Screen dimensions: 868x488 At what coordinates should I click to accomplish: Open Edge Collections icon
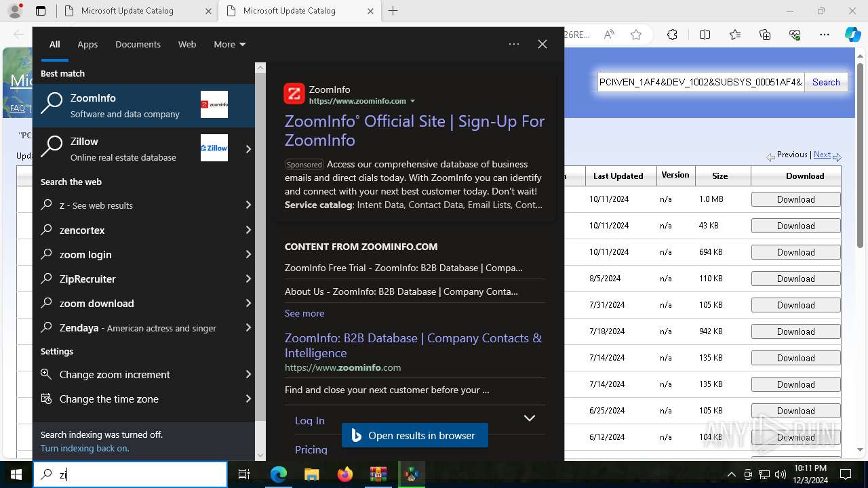(765, 35)
